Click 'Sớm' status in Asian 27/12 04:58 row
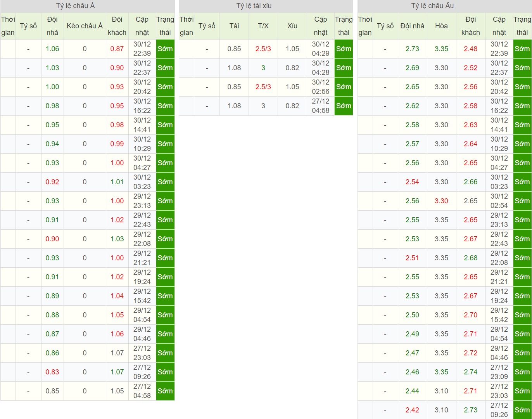 (x=165, y=391)
